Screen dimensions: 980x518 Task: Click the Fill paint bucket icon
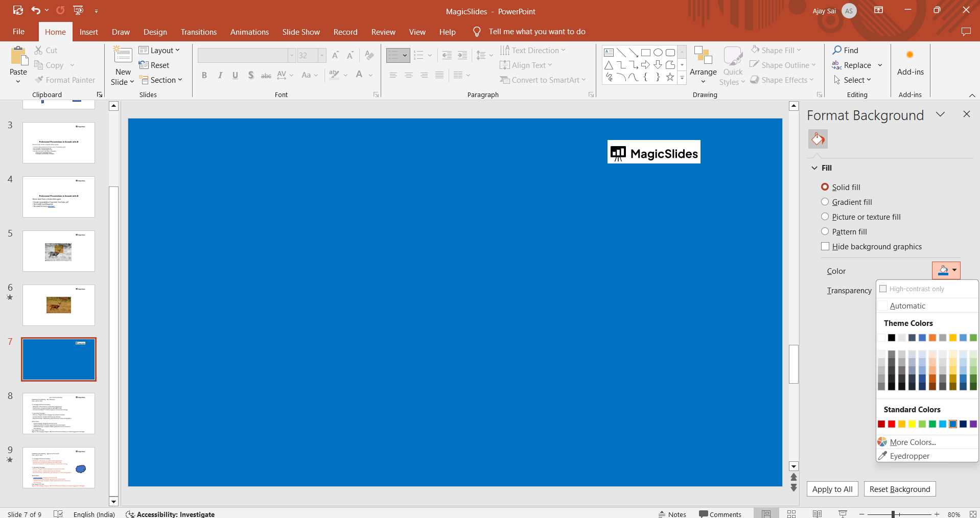pyautogui.click(x=818, y=139)
